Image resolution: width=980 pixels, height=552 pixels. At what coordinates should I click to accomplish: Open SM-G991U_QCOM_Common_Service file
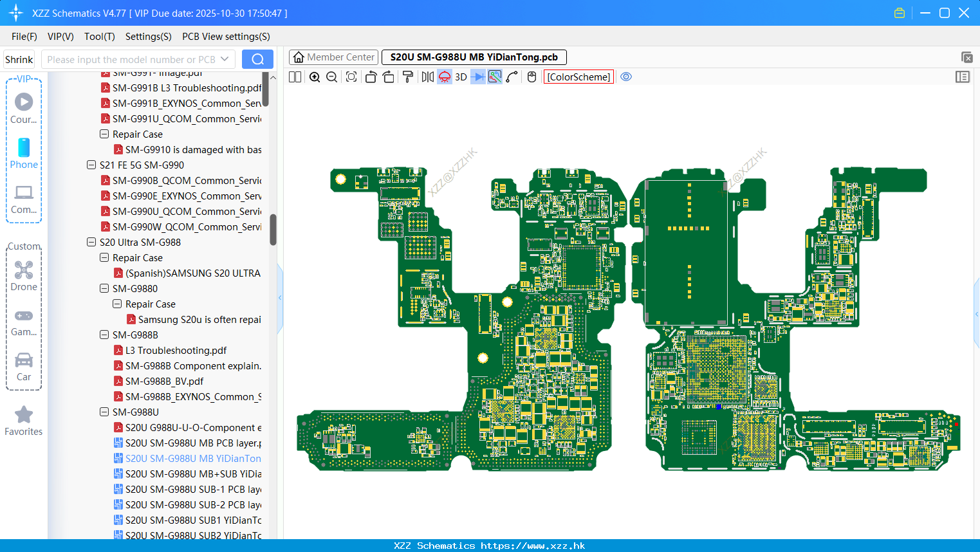[x=181, y=118]
